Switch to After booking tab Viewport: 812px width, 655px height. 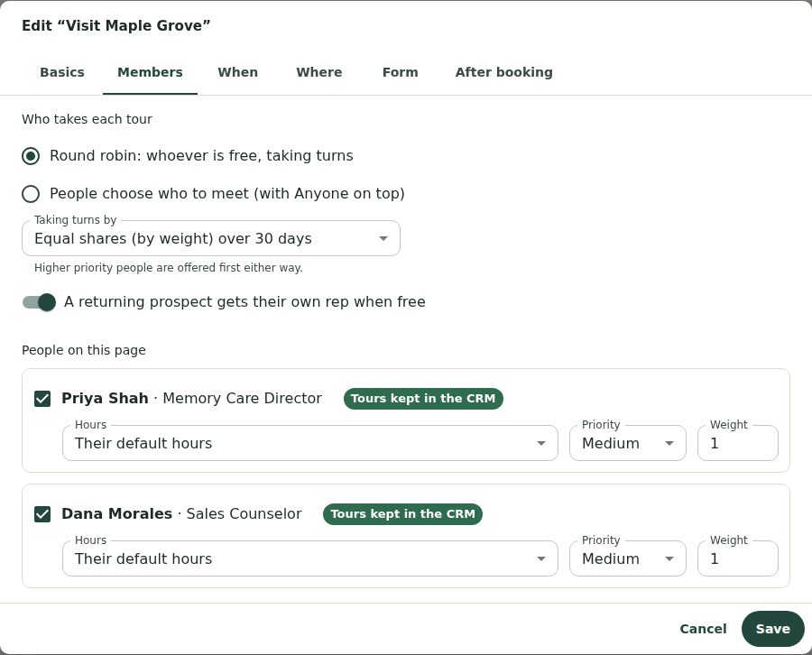click(x=503, y=72)
